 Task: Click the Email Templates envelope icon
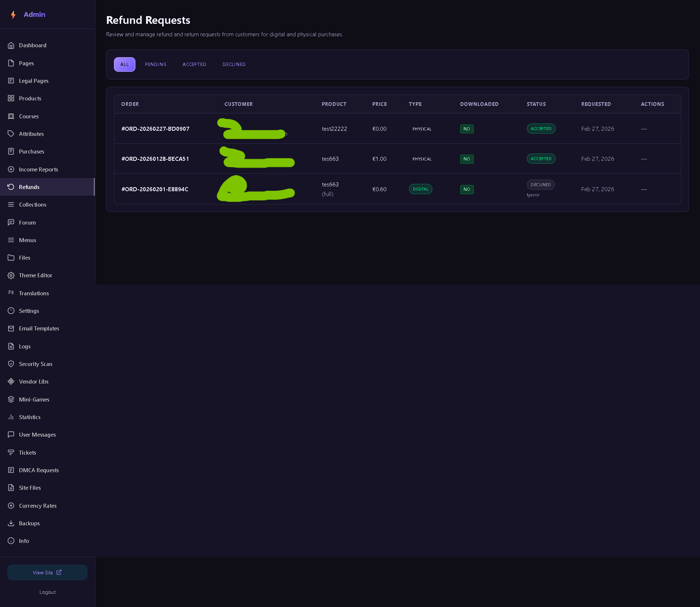(x=11, y=329)
